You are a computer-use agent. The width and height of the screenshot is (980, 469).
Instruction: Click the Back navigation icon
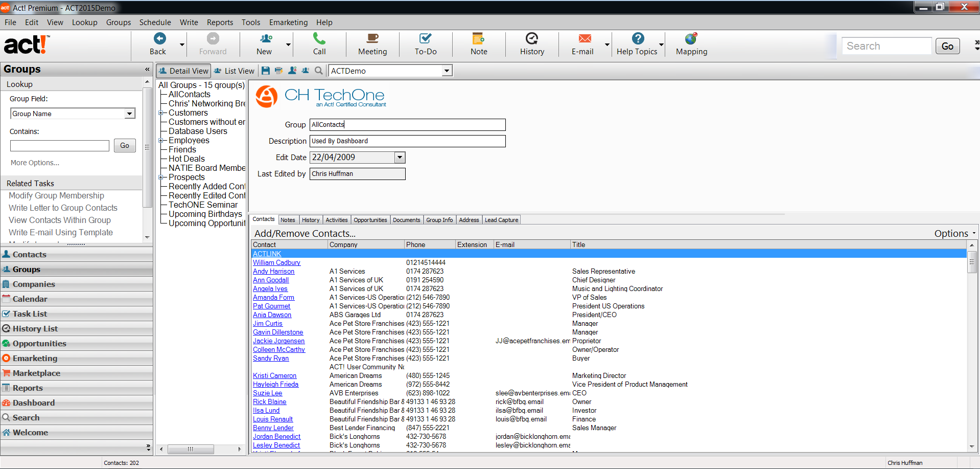pyautogui.click(x=159, y=38)
